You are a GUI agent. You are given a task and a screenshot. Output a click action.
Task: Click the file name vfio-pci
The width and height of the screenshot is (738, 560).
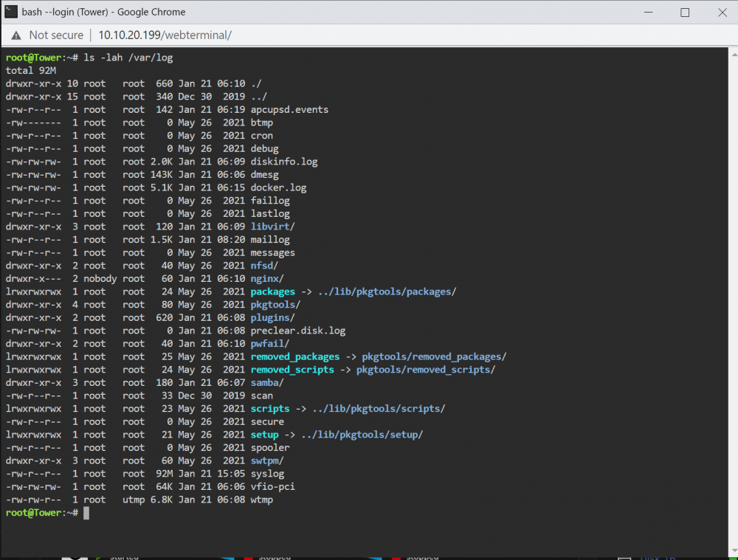click(x=272, y=487)
